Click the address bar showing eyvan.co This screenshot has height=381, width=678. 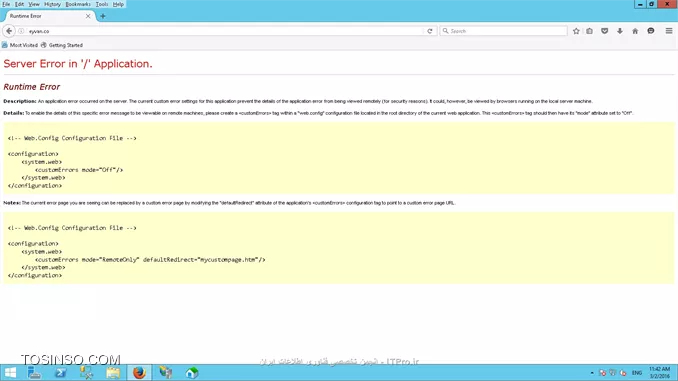click(225, 31)
